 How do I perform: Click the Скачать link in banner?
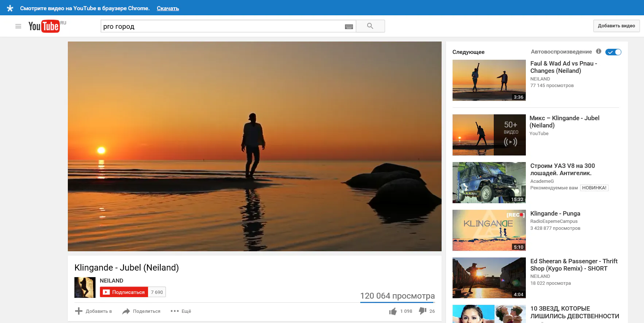(x=168, y=8)
